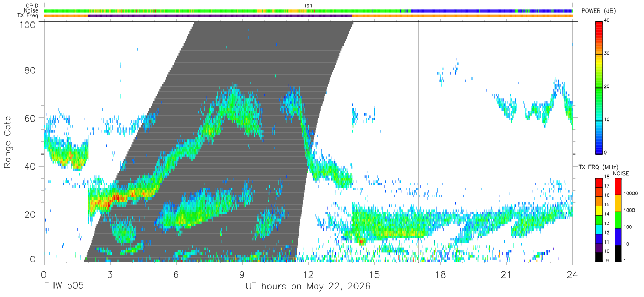This screenshot has height=297, width=644.
Task: Click the 'Noise' row label at top left
Action: [31, 10]
